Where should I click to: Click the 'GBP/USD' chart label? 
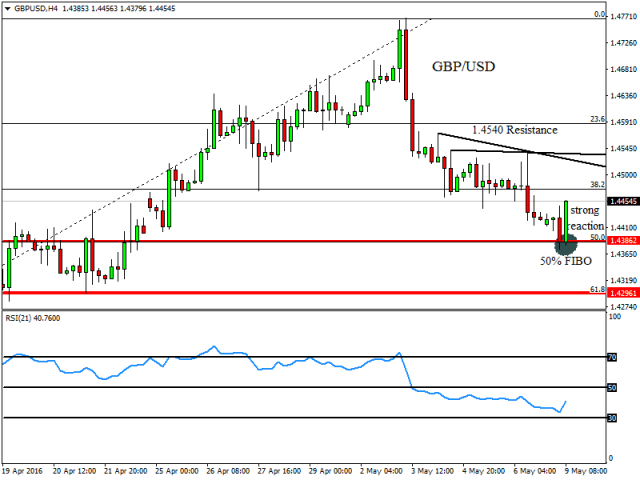coord(463,66)
